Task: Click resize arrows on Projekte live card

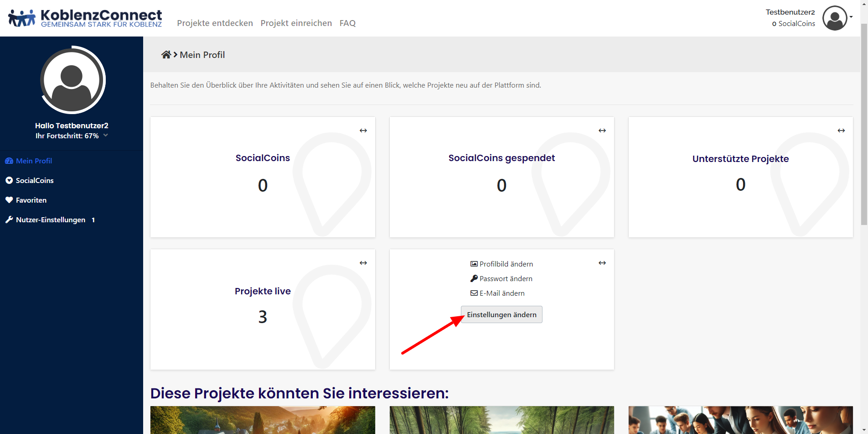Action: (x=363, y=263)
